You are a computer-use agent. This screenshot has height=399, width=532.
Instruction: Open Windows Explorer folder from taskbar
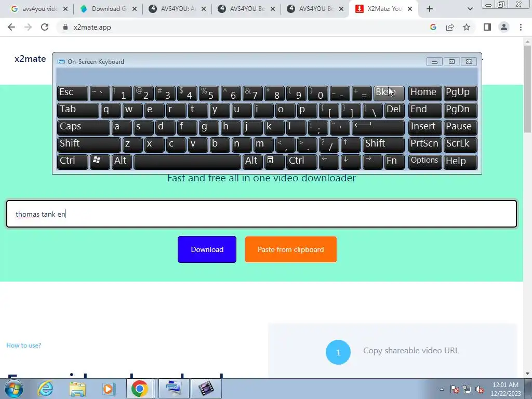coord(77,389)
